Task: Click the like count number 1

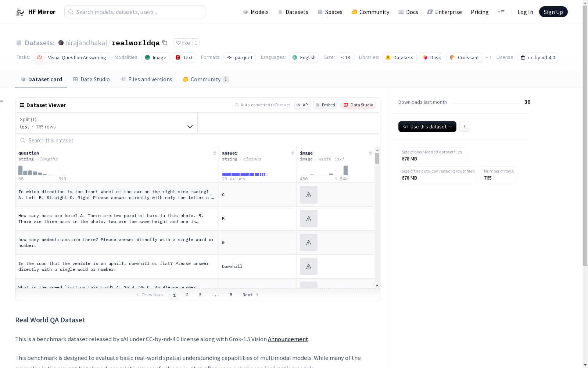Action: coord(196,43)
